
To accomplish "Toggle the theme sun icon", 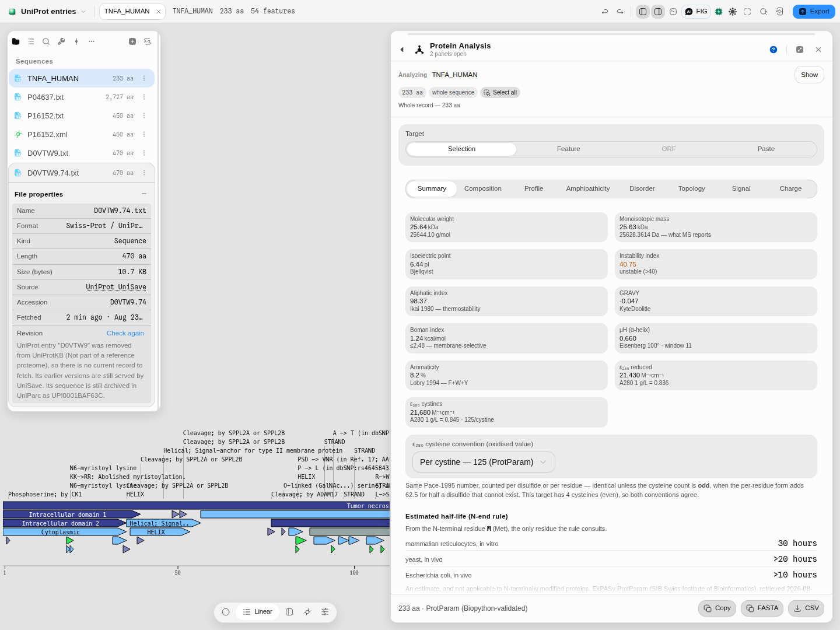I will [x=733, y=12].
